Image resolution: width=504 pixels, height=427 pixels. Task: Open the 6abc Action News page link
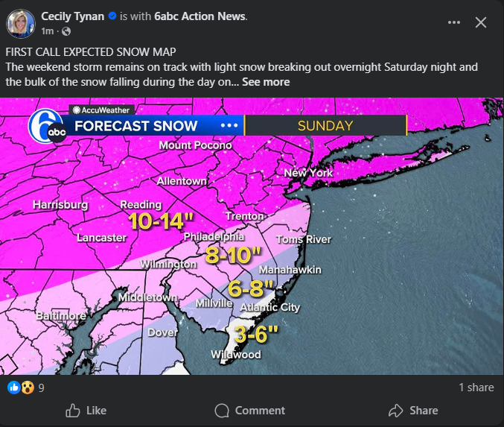[200, 16]
